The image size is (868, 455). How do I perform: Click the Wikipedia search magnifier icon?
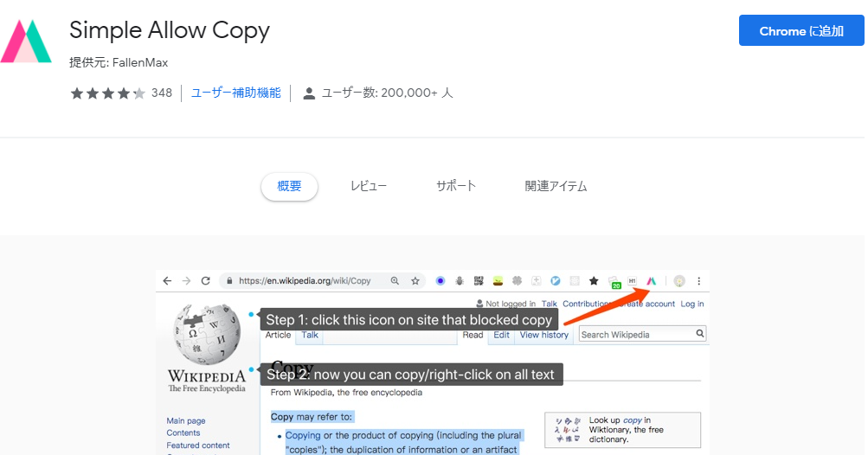pyautogui.click(x=700, y=333)
